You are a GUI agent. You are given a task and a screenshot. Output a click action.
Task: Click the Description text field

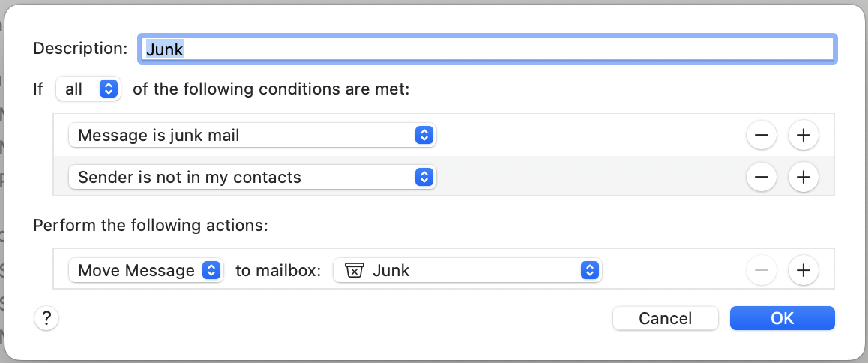[x=487, y=49]
